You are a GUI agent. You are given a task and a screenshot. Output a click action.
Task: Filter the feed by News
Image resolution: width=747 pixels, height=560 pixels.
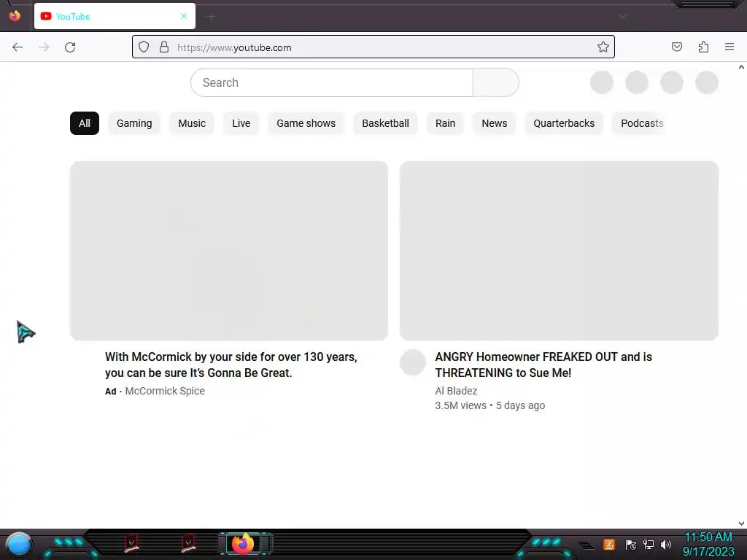(x=495, y=123)
